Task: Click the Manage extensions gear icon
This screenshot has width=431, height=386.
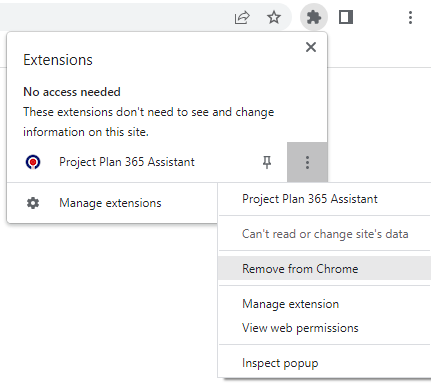Action: tap(33, 203)
